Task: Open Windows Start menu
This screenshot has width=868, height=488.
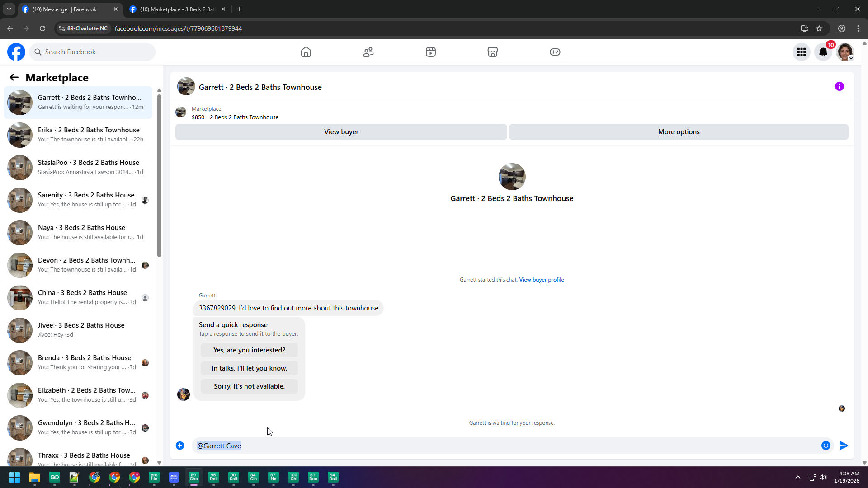Action: coord(14,478)
